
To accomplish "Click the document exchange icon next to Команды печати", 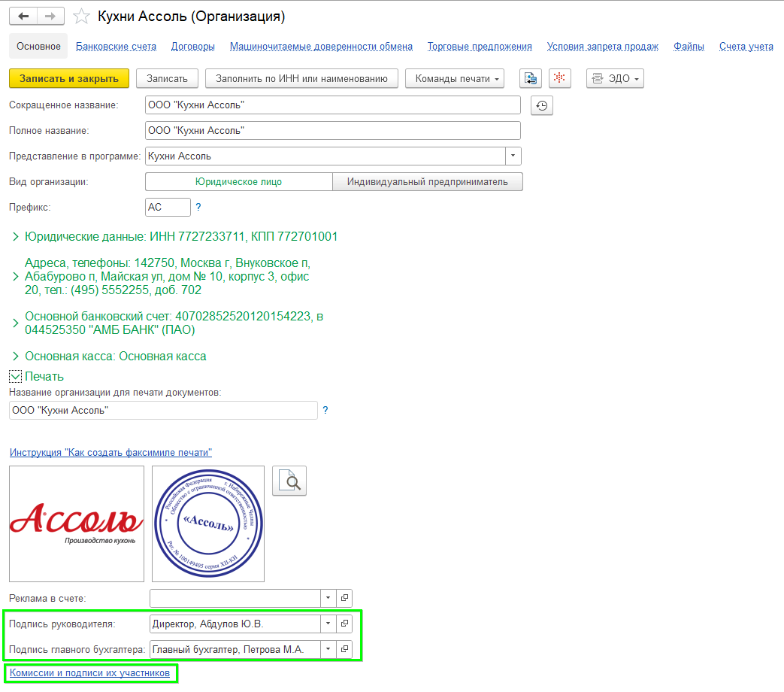I will click(531, 78).
